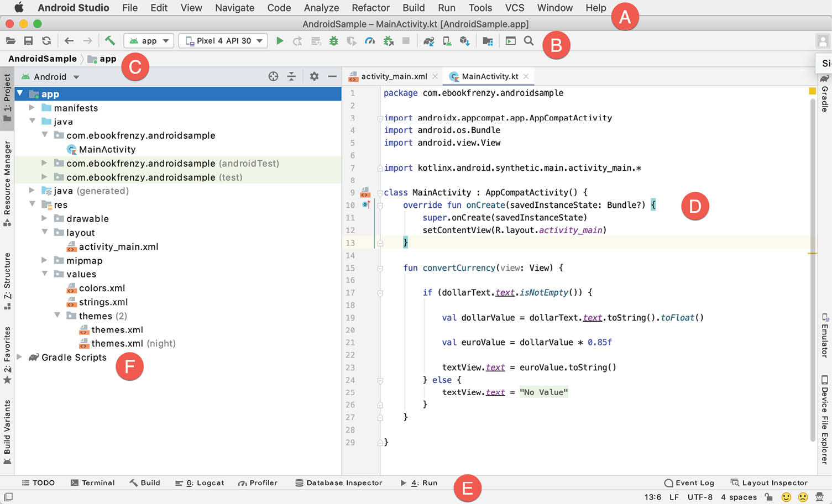
Task: Click the Save All disk icon
Action: (28, 41)
